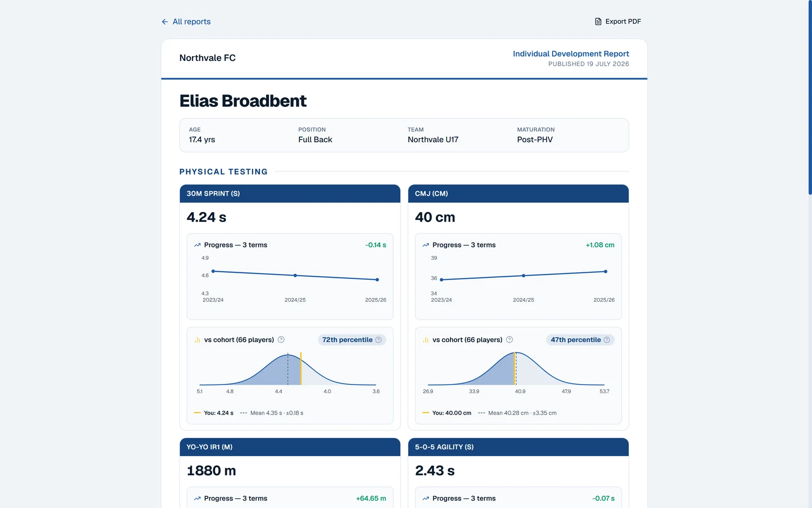Click the Export PDF document icon
The image size is (812, 508).
click(x=598, y=21)
